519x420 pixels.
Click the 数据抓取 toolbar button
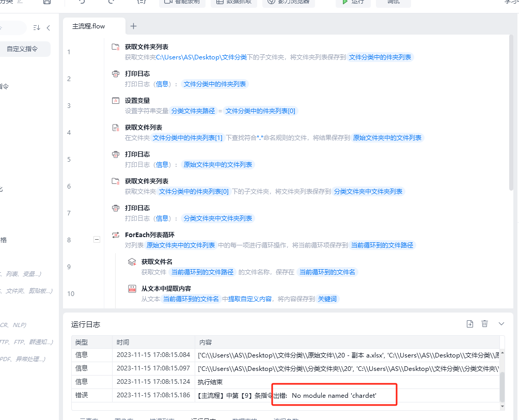[x=234, y=2]
